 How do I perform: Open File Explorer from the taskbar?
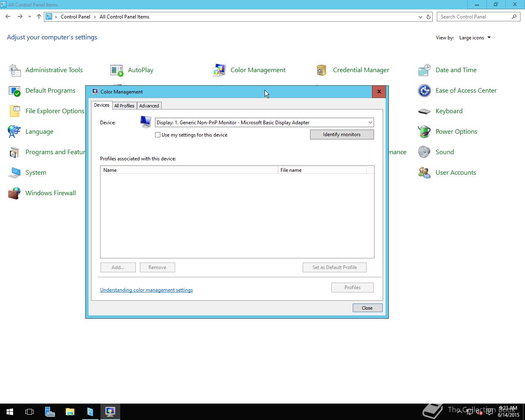70,412
